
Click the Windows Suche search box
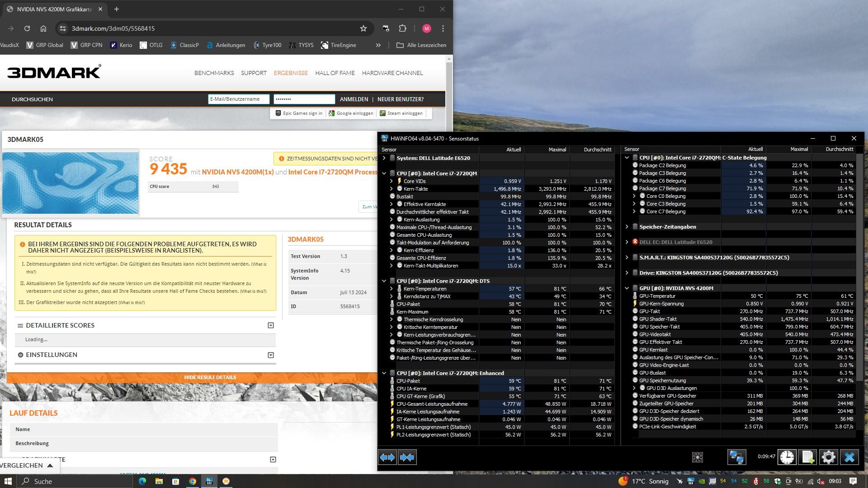[75, 481]
